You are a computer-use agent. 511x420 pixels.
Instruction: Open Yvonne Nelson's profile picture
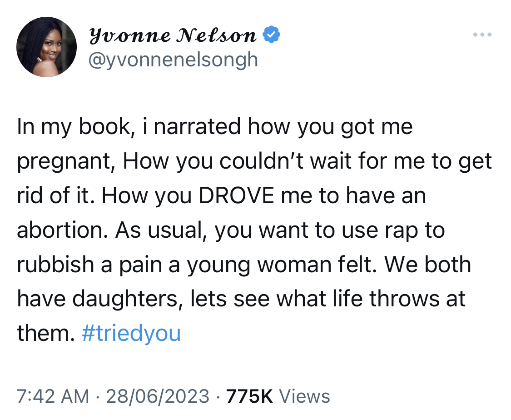click(47, 47)
